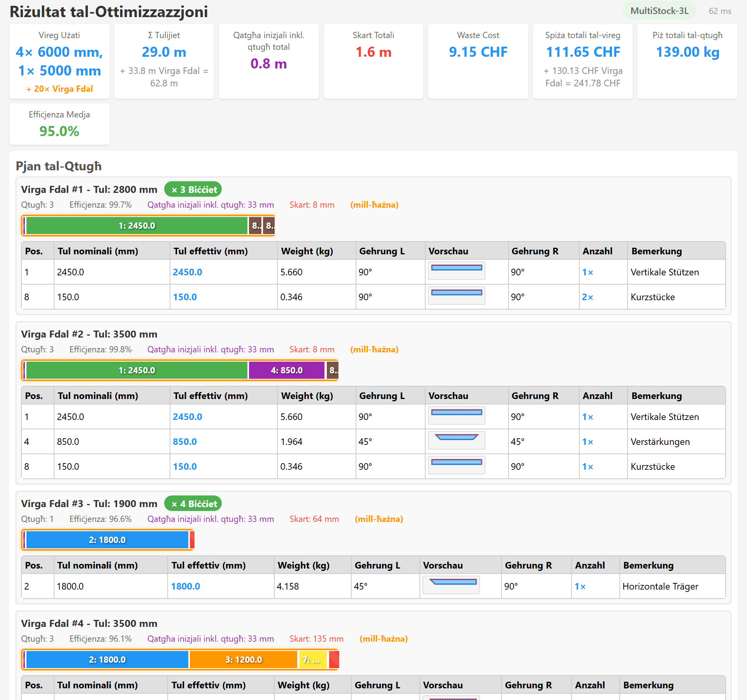Open the Horizontale Träger preview thumbnail
747x700 pixels.
(451, 585)
